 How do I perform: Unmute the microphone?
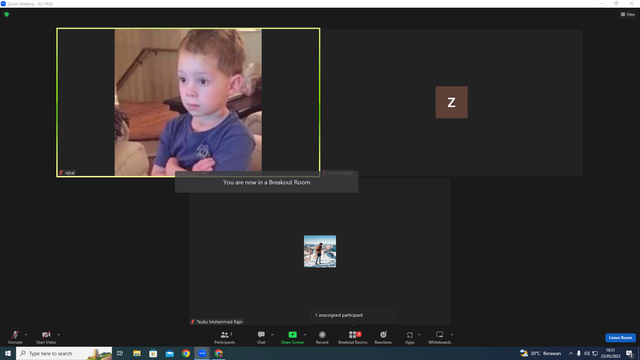point(15,337)
